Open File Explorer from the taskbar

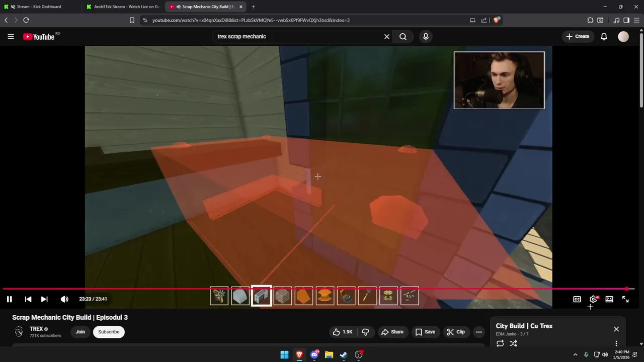329,355
